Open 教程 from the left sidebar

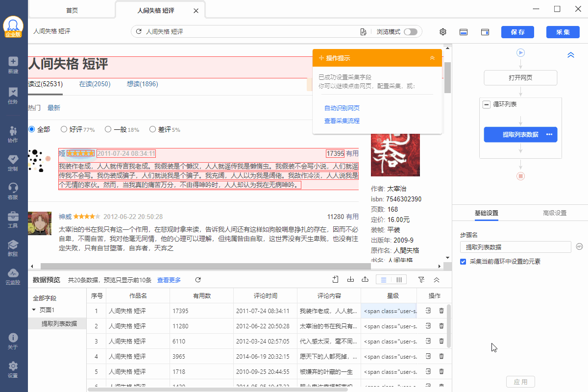tap(13, 248)
